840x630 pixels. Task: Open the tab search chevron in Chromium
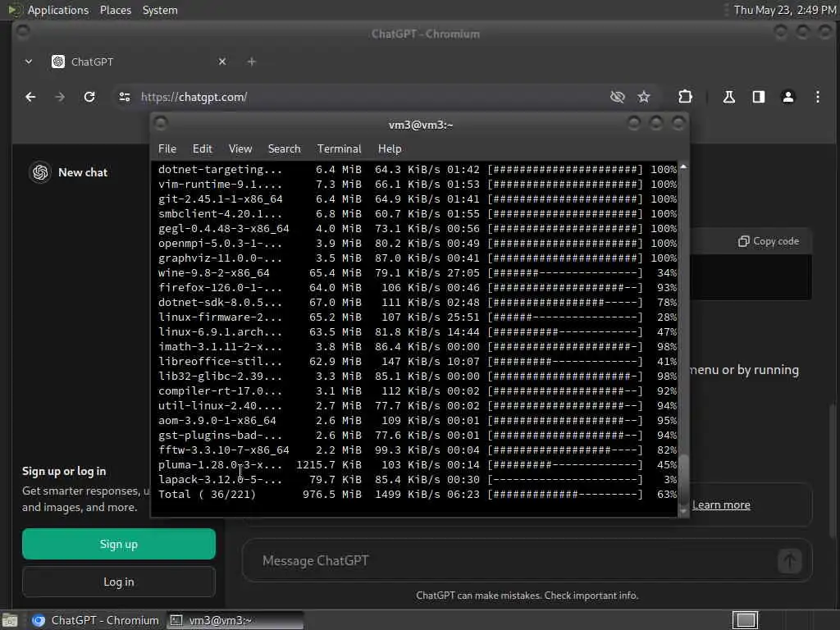[29, 62]
